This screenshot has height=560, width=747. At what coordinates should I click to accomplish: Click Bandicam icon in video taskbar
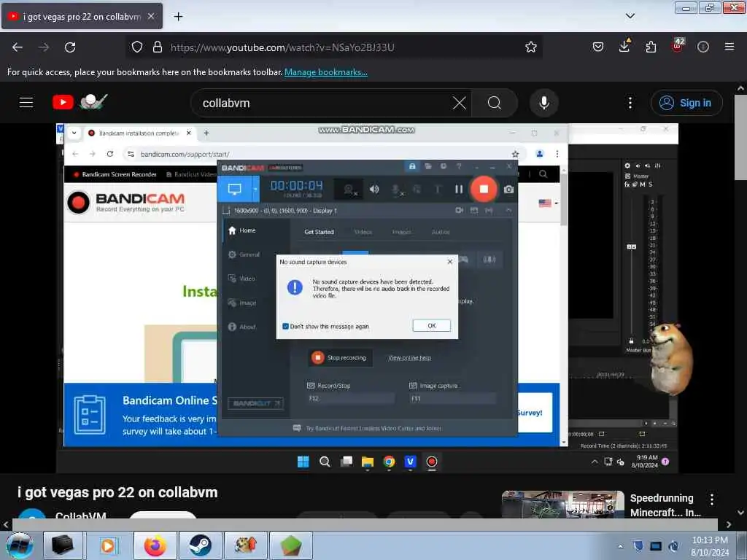432,462
